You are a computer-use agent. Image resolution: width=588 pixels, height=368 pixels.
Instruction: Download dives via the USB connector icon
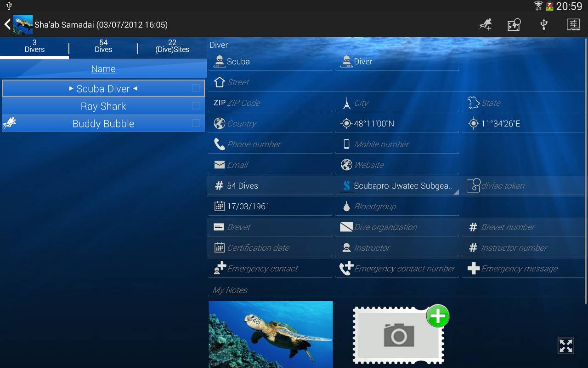(544, 24)
